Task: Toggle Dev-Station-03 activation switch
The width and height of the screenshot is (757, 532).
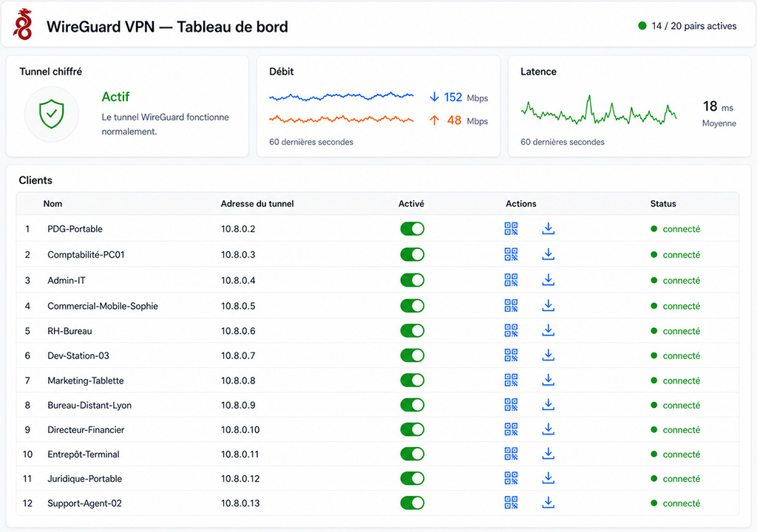Action: coord(413,355)
